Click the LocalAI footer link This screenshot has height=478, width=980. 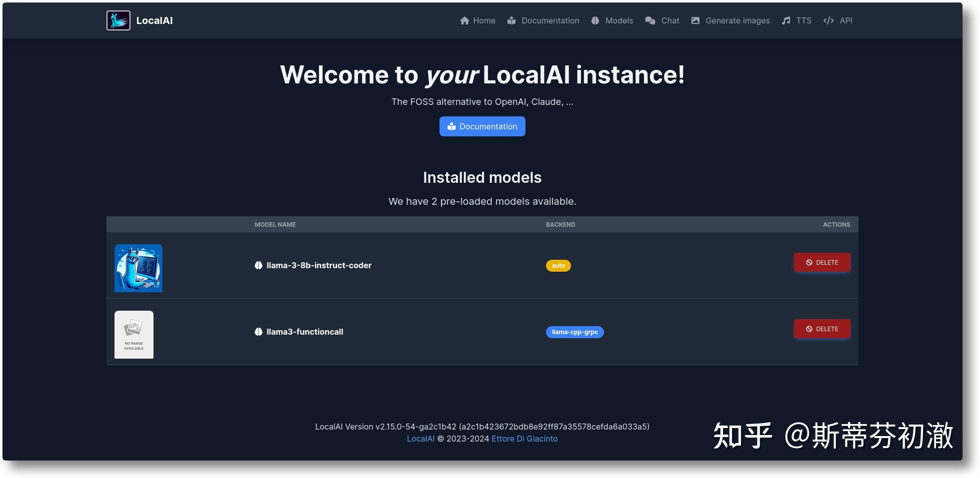point(420,439)
